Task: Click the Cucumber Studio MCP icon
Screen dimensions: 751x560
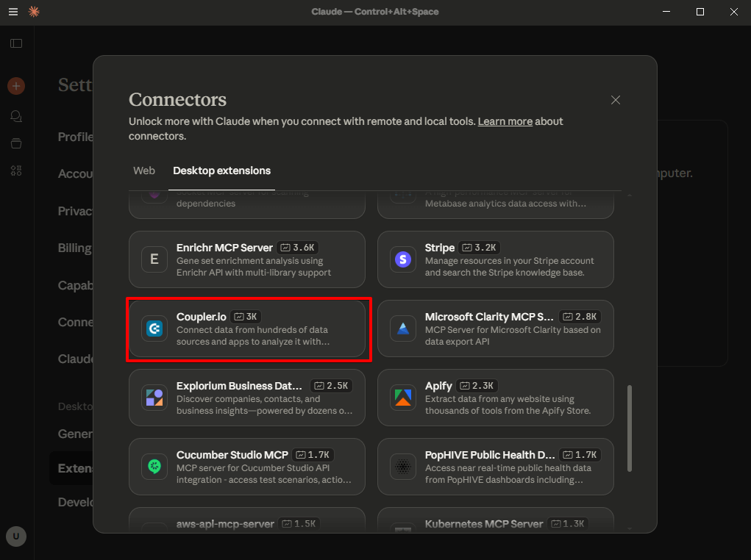Action: tap(154, 466)
